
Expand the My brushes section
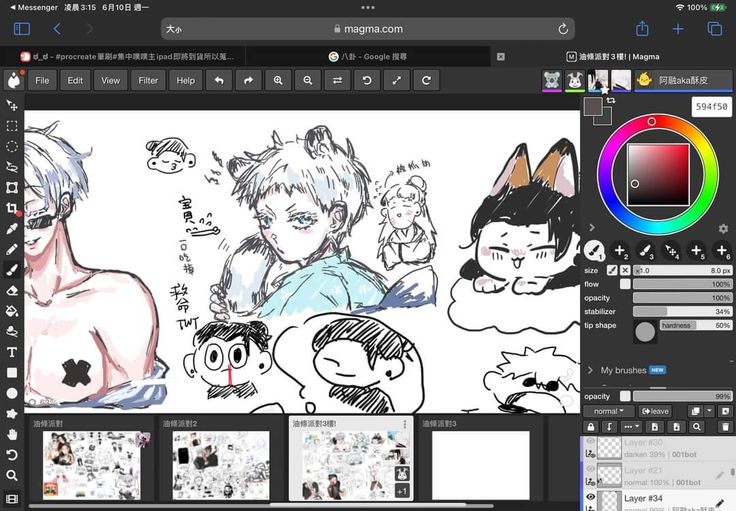click(x=590, y=370)
